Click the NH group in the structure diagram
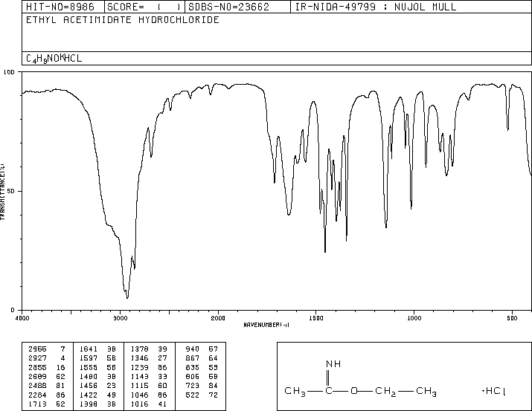The image size is (532, 411). pos(333,363)
